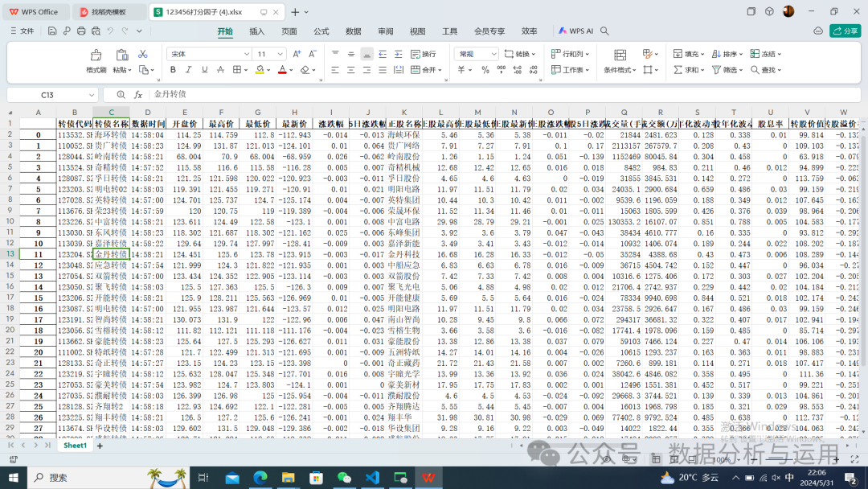Switch to the Data (数据) tab
Viewport: 868px width, 489px height.
click(353, 31)
